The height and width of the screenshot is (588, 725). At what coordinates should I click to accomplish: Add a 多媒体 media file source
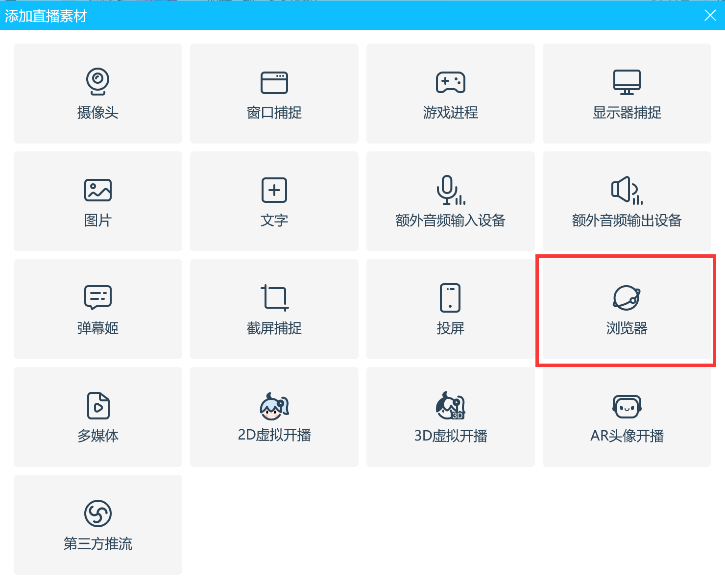coord(98,406)
